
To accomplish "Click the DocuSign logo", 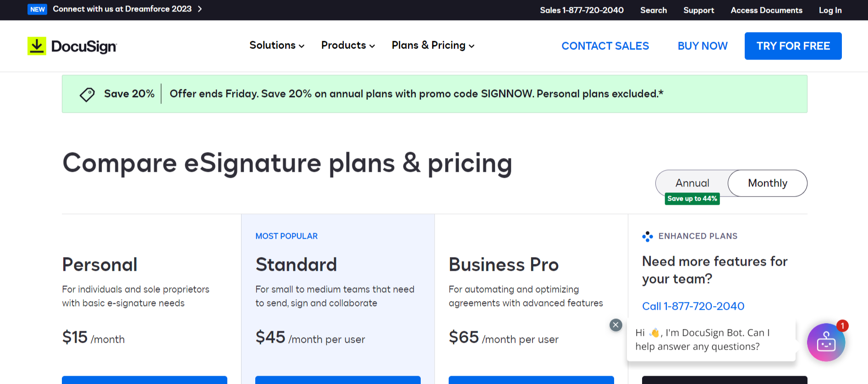I will 72,46.
